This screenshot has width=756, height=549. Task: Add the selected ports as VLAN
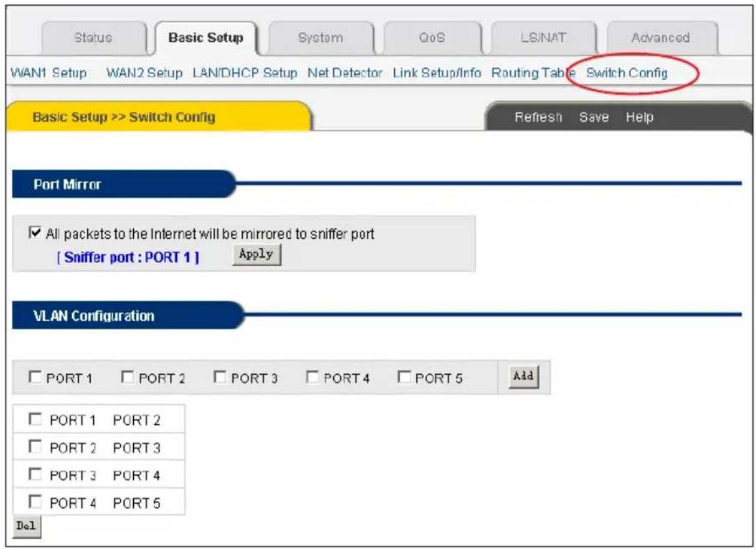tap(523, 376)
